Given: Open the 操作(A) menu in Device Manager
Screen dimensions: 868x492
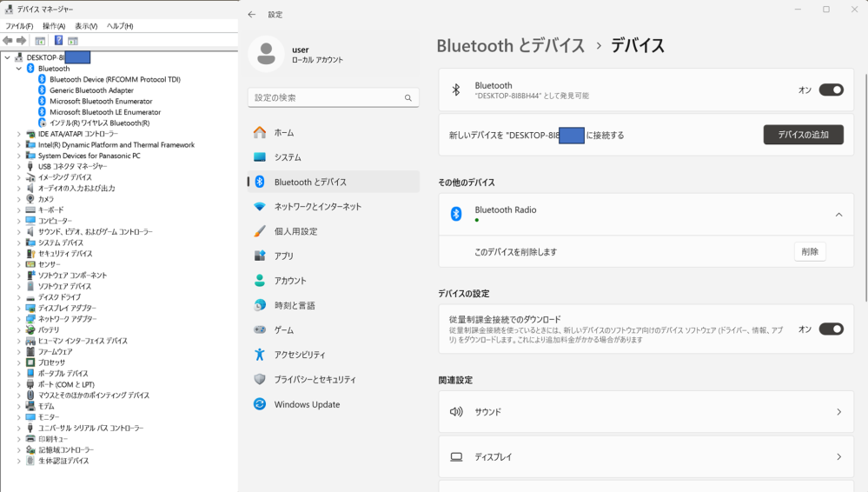Looking at the screenshot, I should pos(54,26).
